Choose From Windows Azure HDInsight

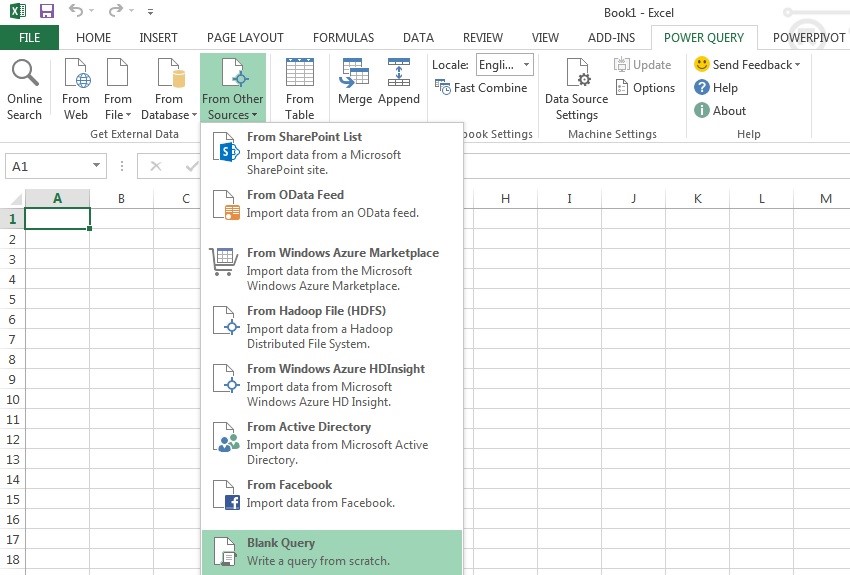(x=332, y=385)
